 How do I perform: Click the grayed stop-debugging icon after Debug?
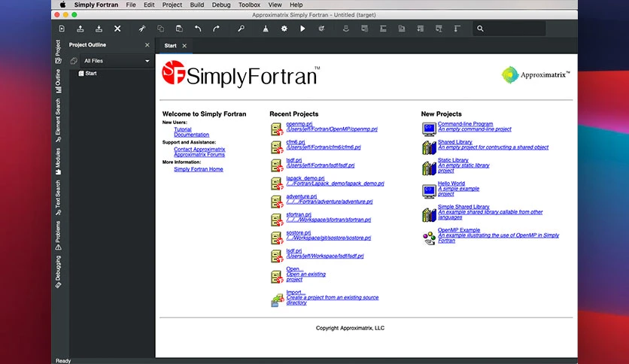[x=346, y=29]
